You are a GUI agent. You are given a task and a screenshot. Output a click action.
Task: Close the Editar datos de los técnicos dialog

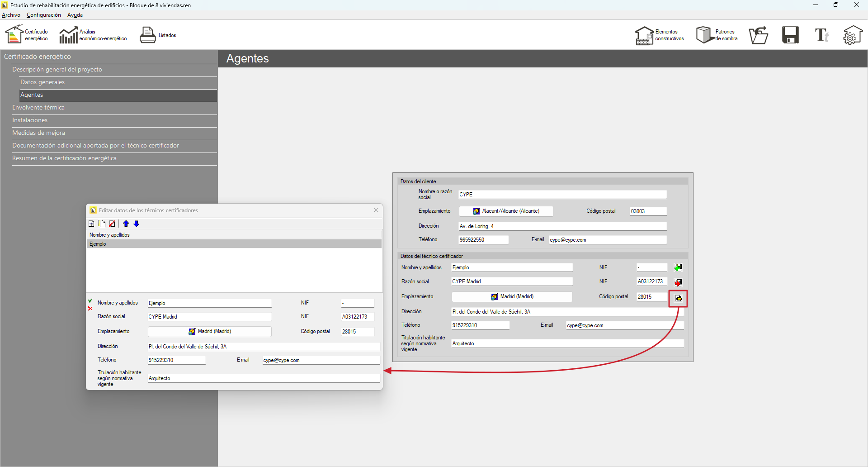point(376,210)
